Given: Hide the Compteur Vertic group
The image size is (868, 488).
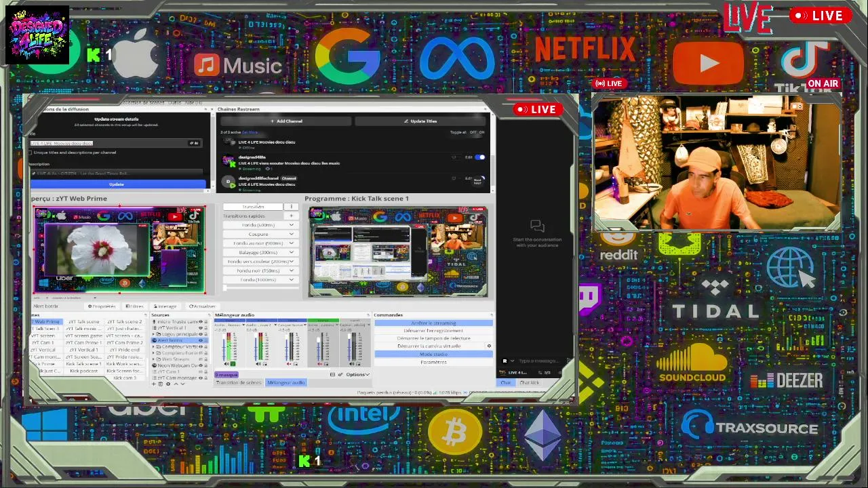Looking at the screenshot, I should pyautogui.click(x=201, y=346).
